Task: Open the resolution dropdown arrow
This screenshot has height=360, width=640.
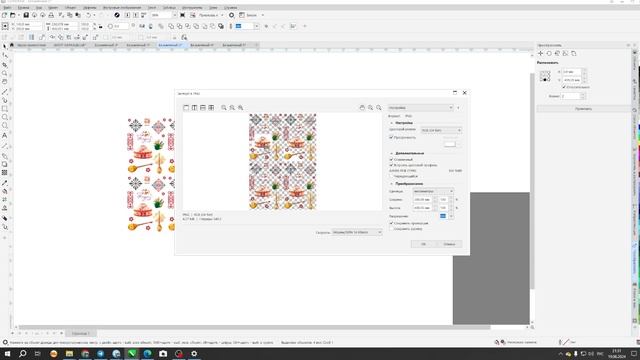Action: (x=451, y=216)
